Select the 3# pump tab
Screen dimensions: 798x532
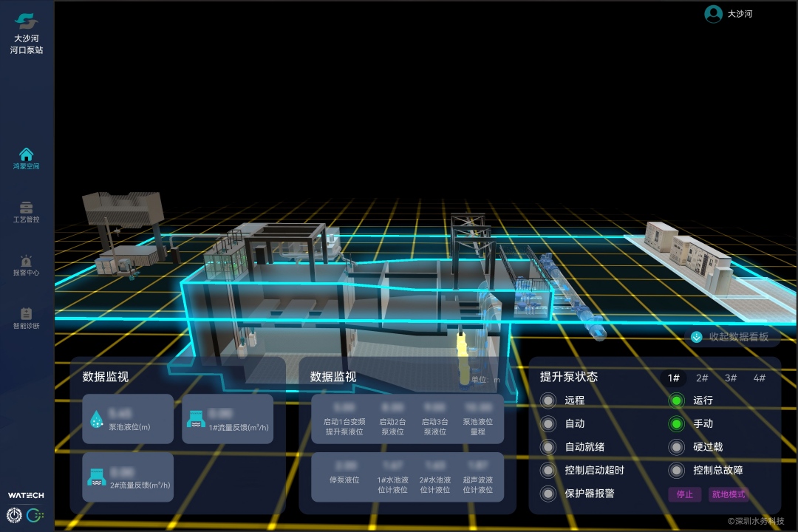point(731,378)
